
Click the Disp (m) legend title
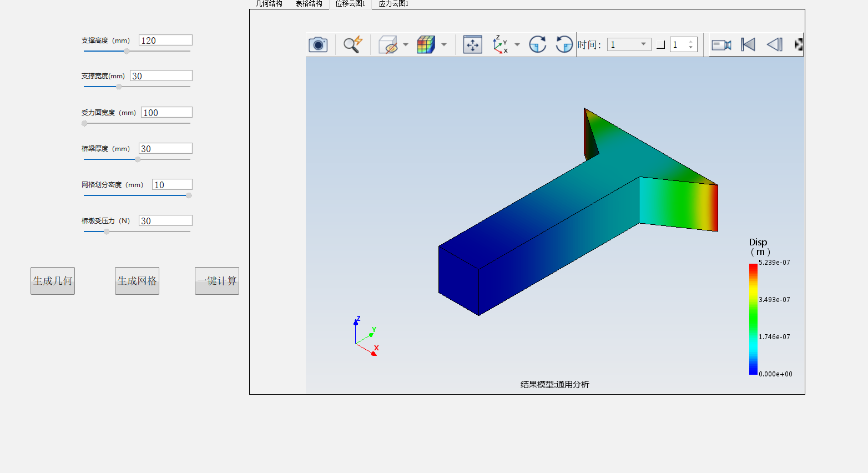759,247
